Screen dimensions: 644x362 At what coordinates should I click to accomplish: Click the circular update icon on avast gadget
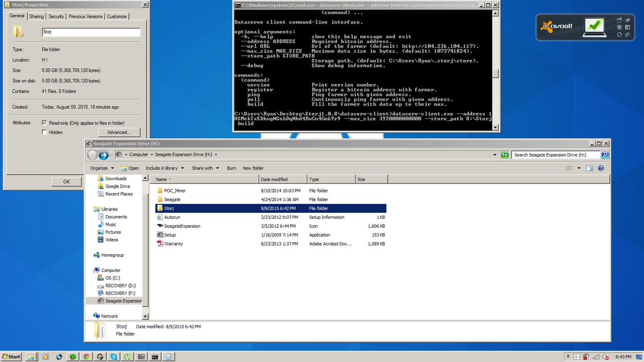619,35
